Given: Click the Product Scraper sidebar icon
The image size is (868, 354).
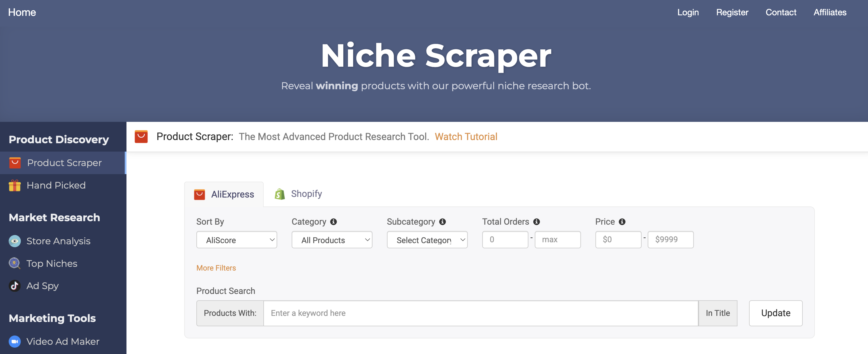Looking at the screenshot, I should click(x=14, y=162).
